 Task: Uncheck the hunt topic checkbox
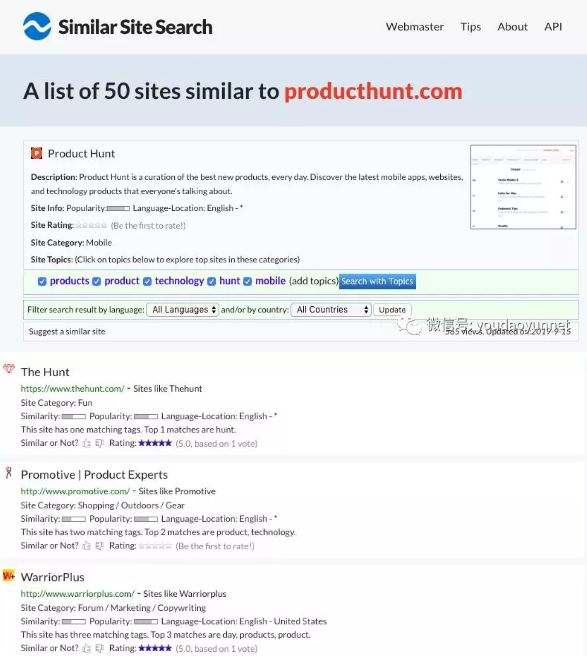tap(212, 282)
